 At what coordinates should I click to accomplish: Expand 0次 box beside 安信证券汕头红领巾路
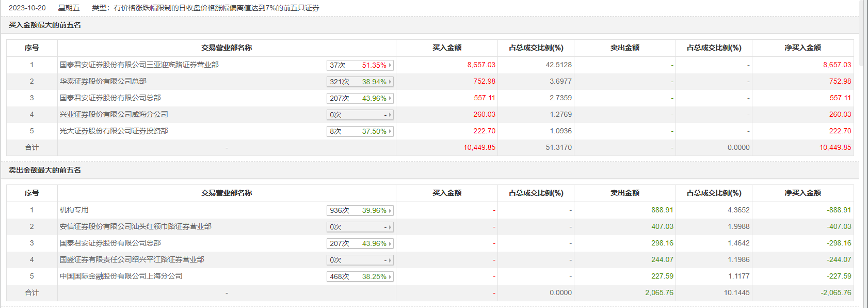click(x=360, y=227)
